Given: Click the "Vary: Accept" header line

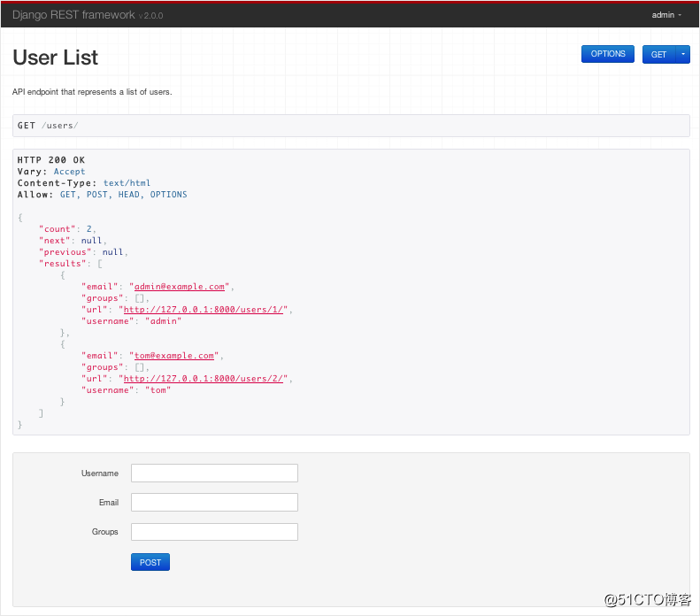Looking at the screenshot, I should (51, 172).
